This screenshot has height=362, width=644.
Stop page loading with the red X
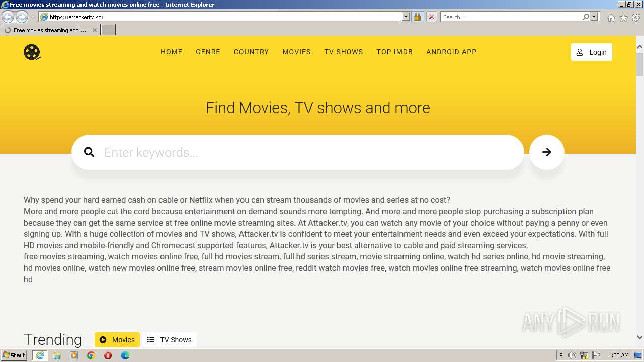(431, 17)
